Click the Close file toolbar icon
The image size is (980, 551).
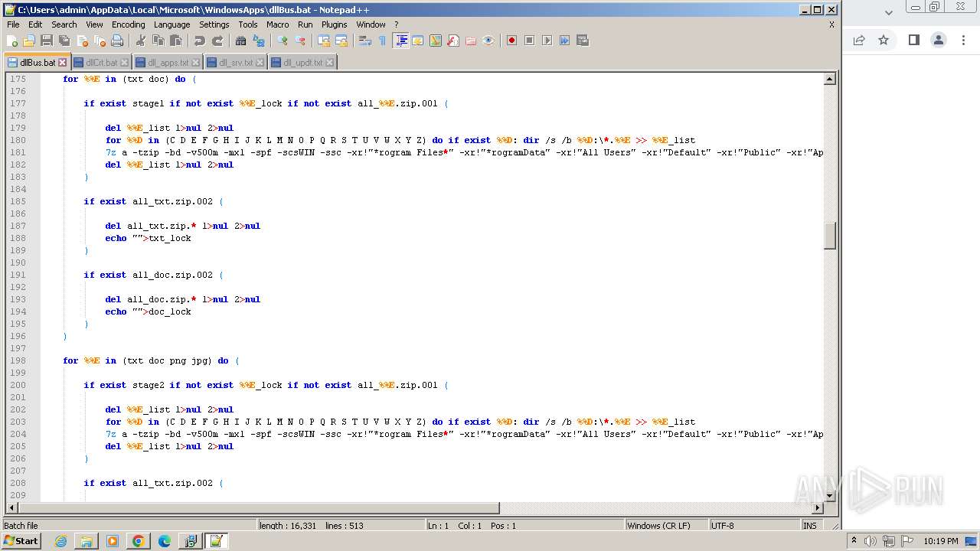(82, 41)
